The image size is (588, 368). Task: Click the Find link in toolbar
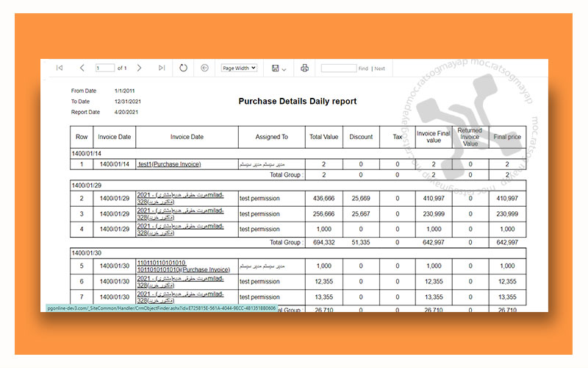(363, 68)
